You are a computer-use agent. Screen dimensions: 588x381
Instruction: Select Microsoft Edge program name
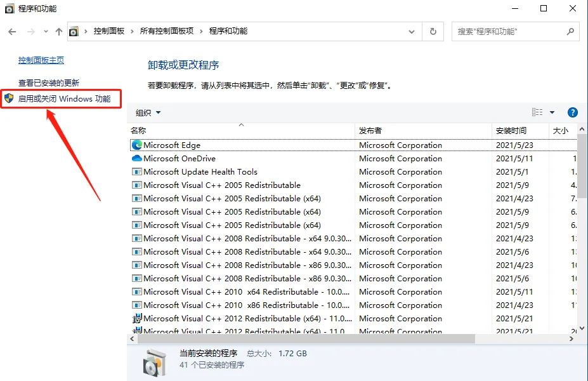click(x=172, y=145)
